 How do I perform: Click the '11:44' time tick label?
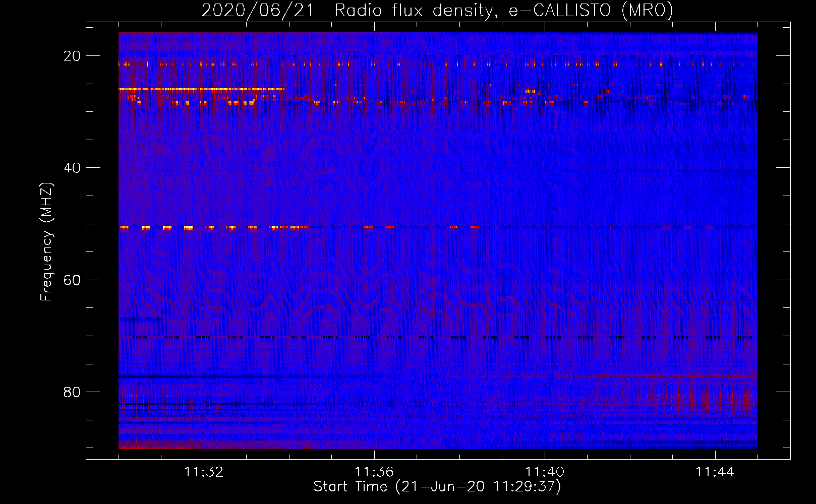click(716, 472)
